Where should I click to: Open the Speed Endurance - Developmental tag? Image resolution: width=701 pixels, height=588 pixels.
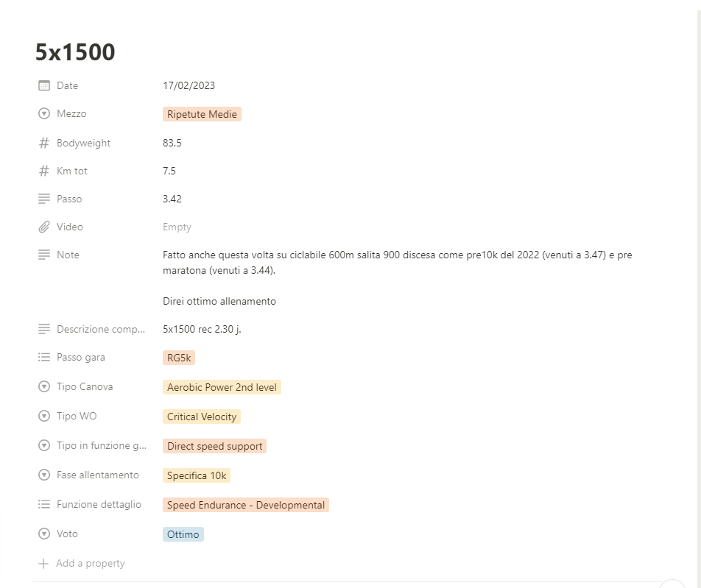tap(246, 506)
